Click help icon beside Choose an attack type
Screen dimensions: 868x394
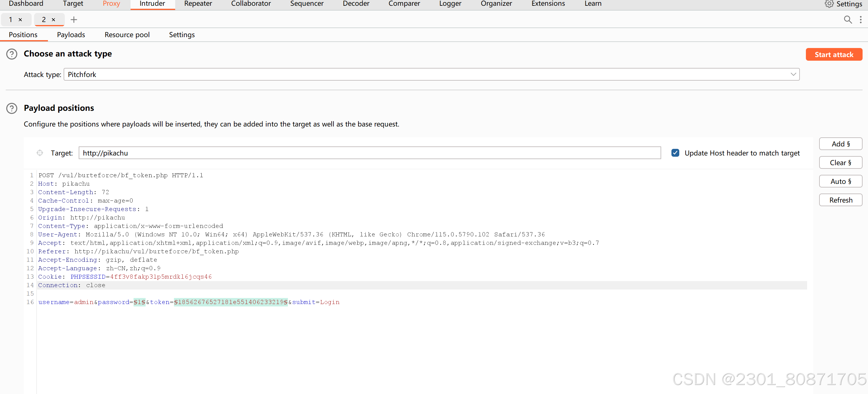(x=12, y=54)
